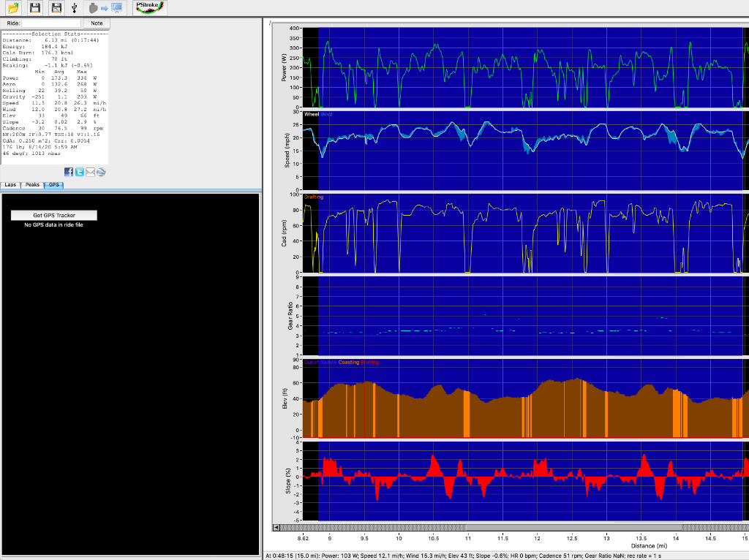The width and height of the screenshot is (749, 560).
Task: Email the ride data
Action: click(x=90, y=172)
